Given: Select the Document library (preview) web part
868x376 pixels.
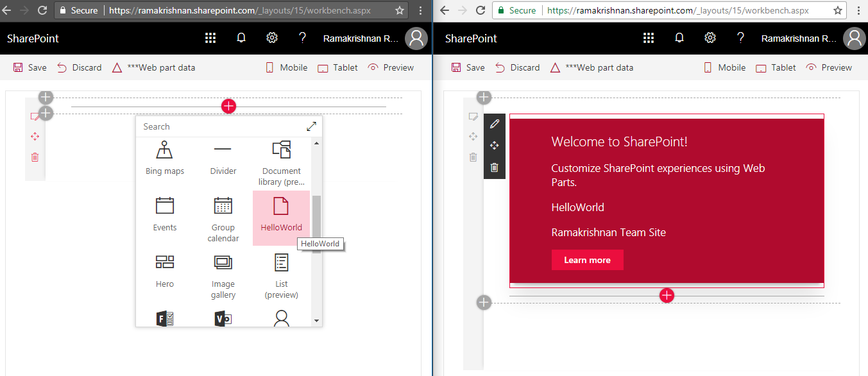Looking at the screenshot, I should [281, 163].
